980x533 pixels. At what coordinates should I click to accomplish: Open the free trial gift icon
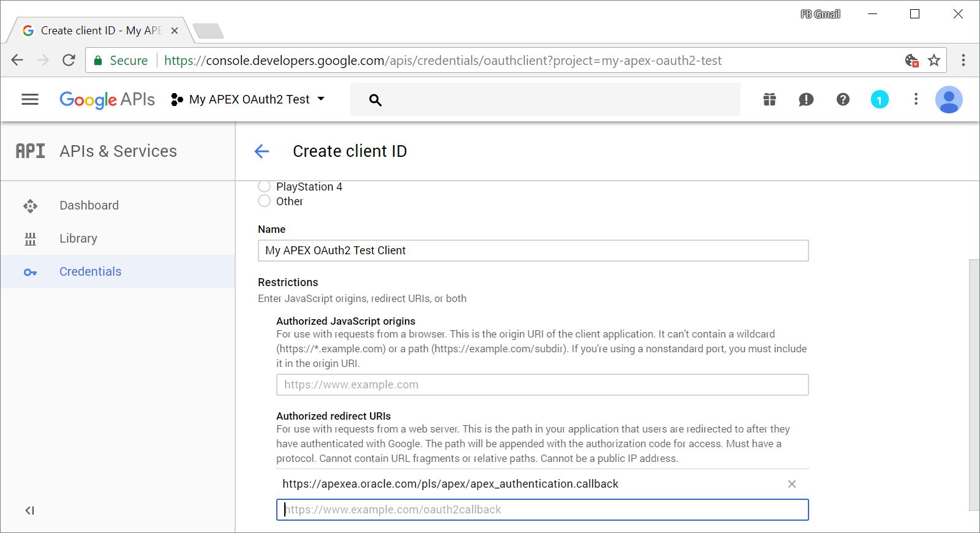pyautogui.click(x=770, y=99)
